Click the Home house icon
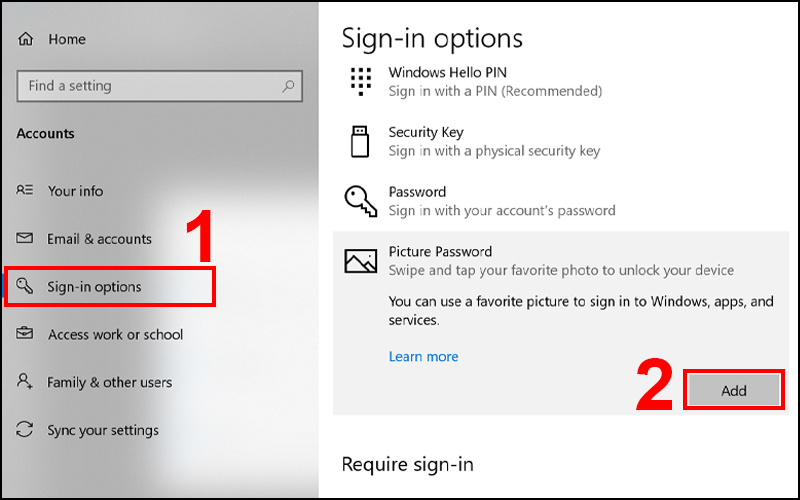Screen dimensions: 800x500 (x=26, y=39)
